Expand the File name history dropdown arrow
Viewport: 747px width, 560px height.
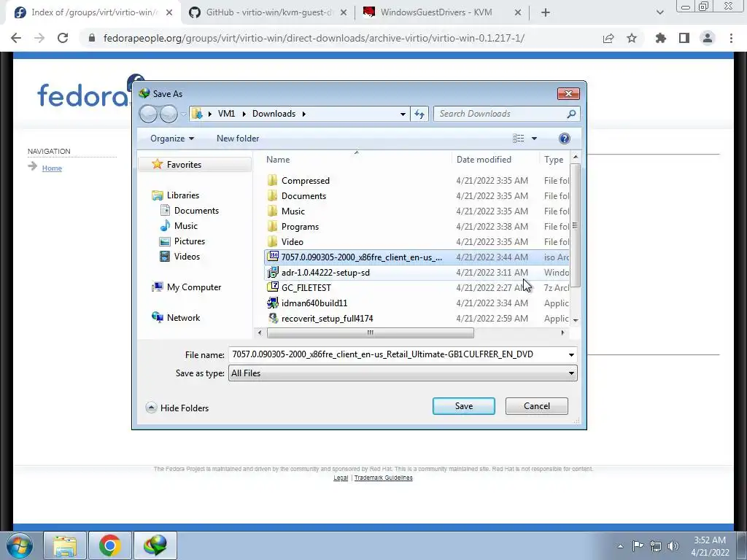[571, 355]
